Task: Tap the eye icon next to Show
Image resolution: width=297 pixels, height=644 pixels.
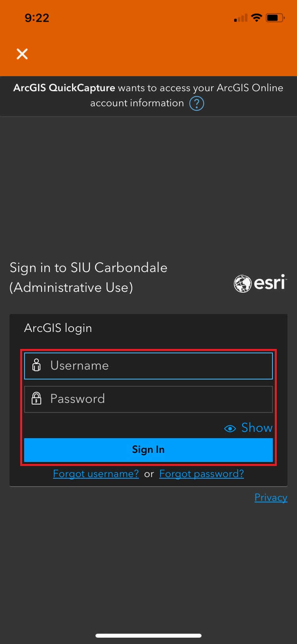Action: tap(230, 428)
